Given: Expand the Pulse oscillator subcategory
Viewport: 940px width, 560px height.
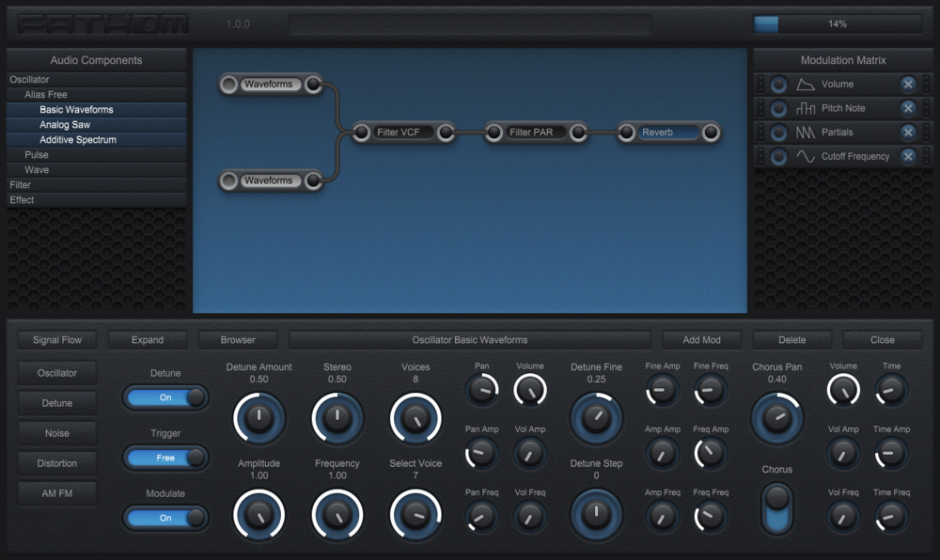Looking at the screenshot, I should click(96, 154).
